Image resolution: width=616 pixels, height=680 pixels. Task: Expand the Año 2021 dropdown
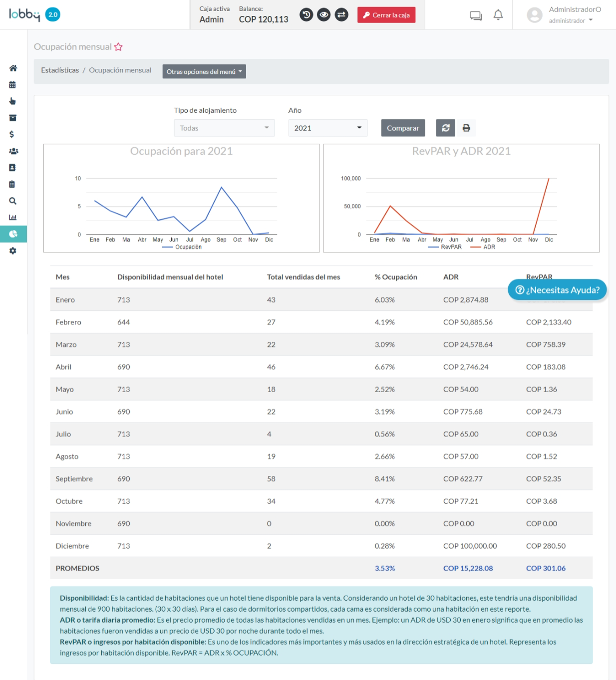click(x=328, y=128)
